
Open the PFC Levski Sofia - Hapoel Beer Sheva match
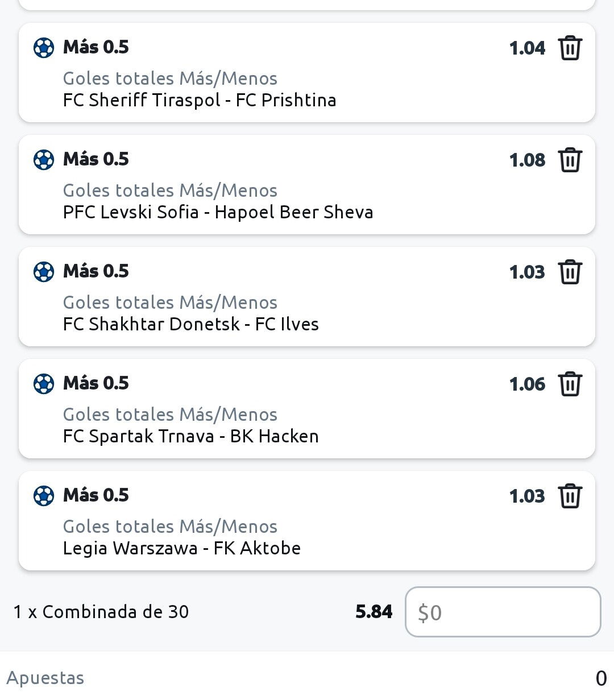(x=218, y=212)
